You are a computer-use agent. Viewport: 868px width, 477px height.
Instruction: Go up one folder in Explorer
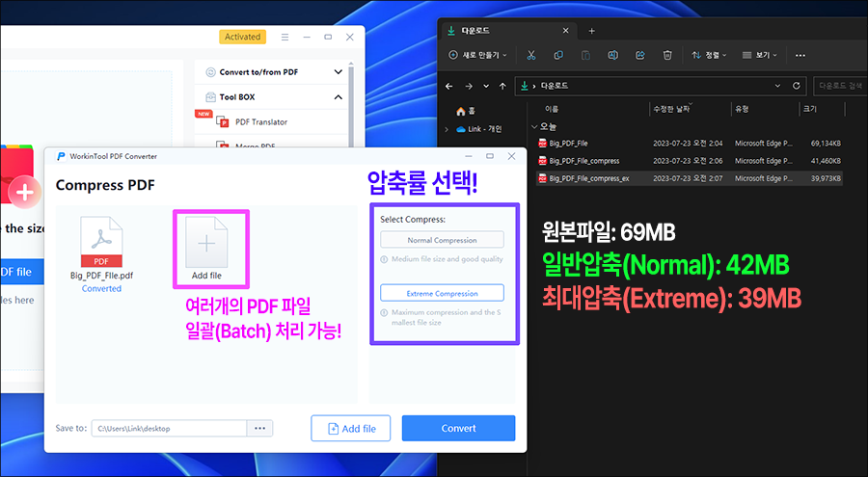[x=502, y=86]
